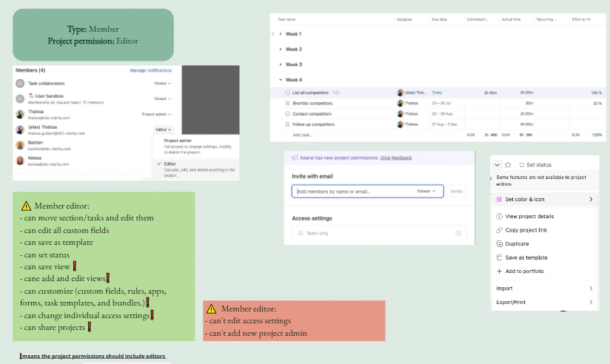Screen dimensions: 610x364
Task: Open the Viewer role dropdown for User Sandbox
Action: tap(163, 99)
